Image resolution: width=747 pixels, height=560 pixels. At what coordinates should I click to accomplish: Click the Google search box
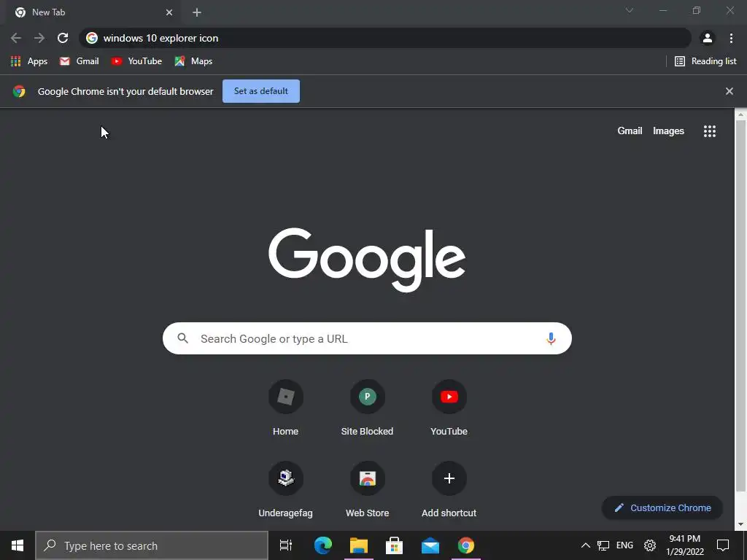367,338
